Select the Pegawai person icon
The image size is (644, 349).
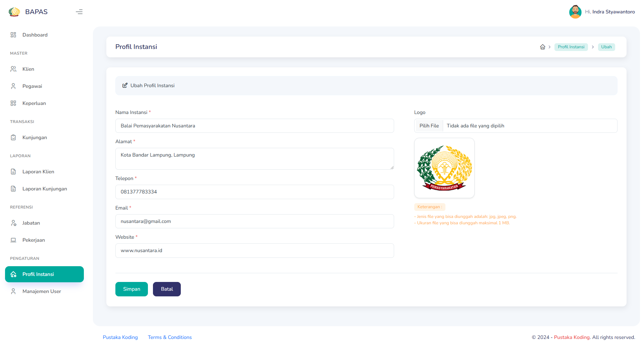(x=13, y=86)
